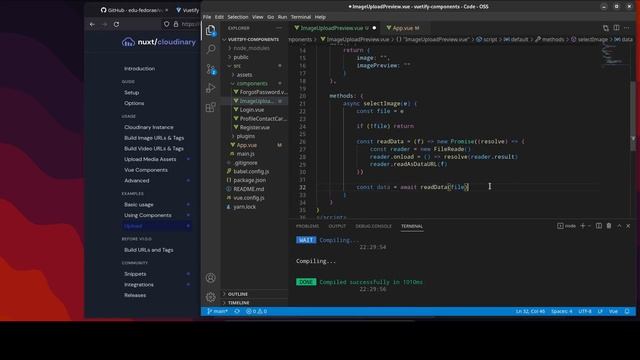Viewport: 640px width, 360px height.
Task: Open the Search view in activity bar
Action: [211, 49]
